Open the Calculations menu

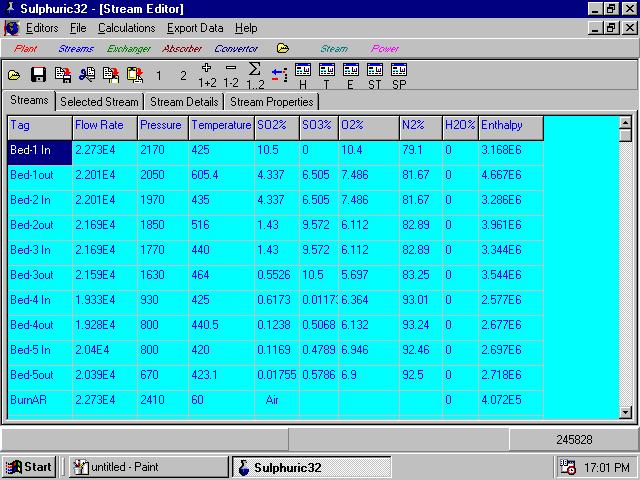point(127,28)
